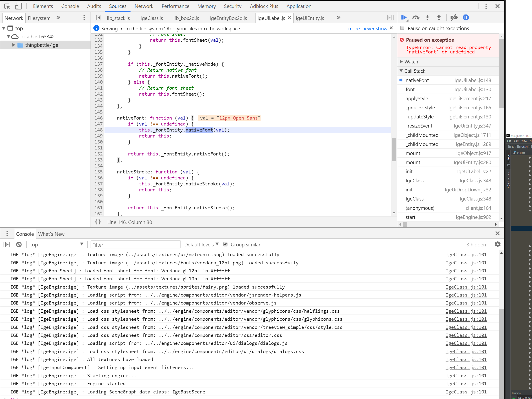The width and height of the screenshot is (532, 399).
Task: Open the Edit menu in background IDE window
Action: point(516,141)
